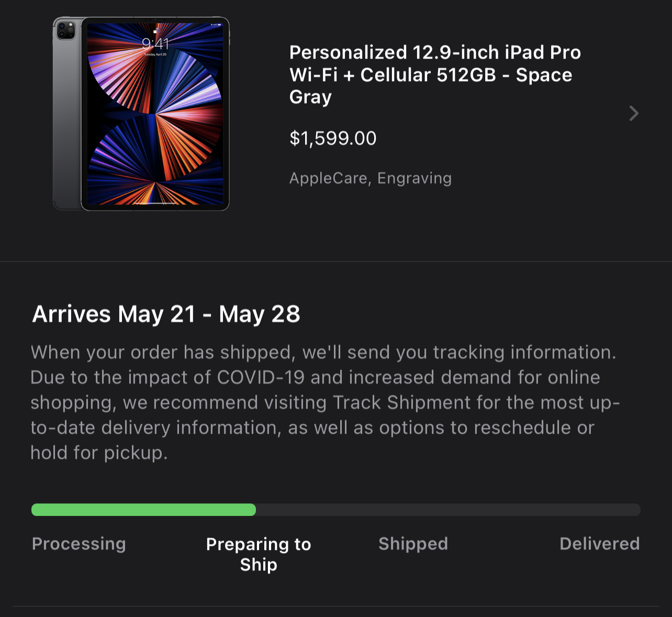672x617 pixels.
Task: Click the Arrives May 21 - May 28 heading
Action: (x=166, y=314)
